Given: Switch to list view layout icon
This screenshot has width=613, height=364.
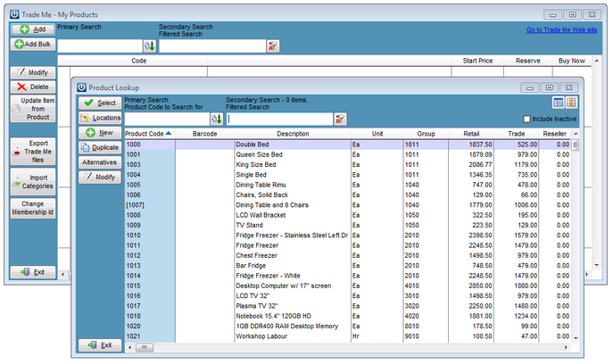Looking at the screenshot, I should (x=558, y=103).
